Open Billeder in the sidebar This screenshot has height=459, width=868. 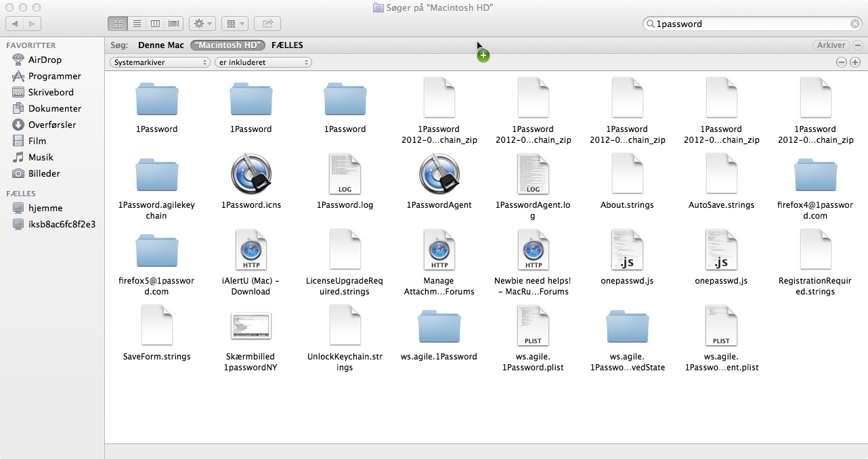coord(44,173)
